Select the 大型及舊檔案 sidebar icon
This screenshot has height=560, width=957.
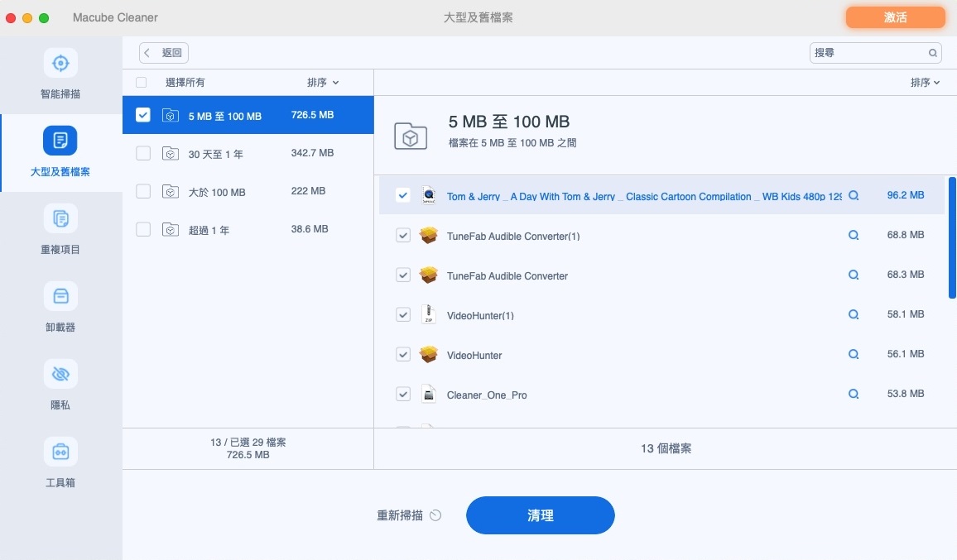click(60, 141)
